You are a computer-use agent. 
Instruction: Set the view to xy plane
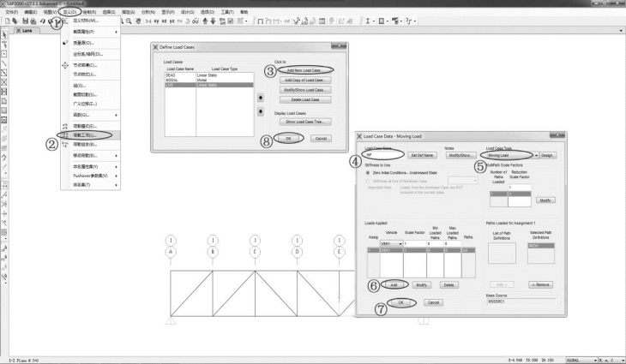tap(156, 21)
